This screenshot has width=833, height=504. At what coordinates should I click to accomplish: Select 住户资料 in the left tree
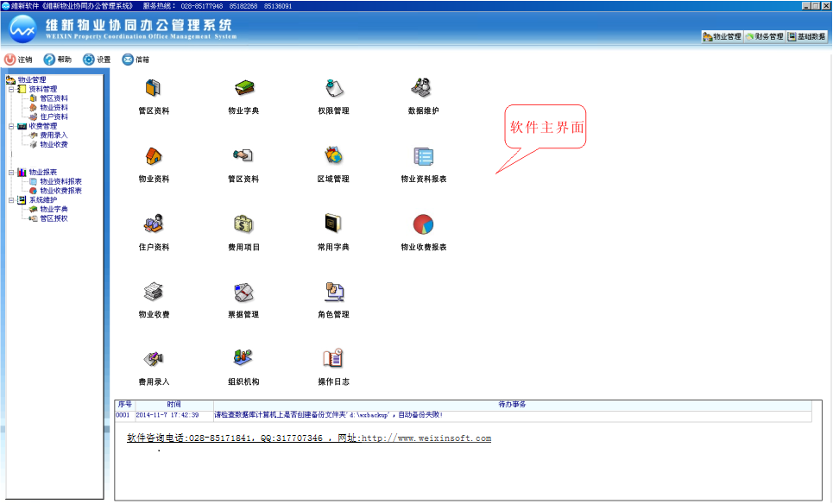[54, 117]
